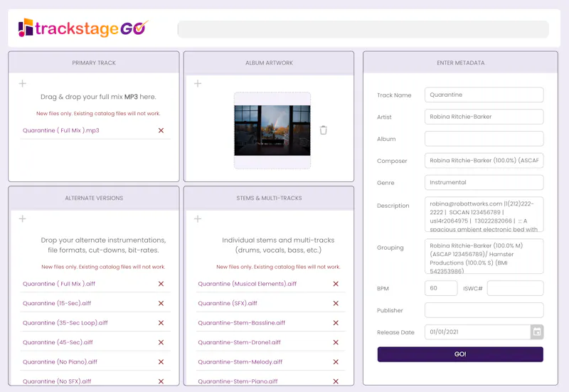
Task: Select Quarantine ( Full Mix ).aiff file name
Action: [x=59, y=284]
